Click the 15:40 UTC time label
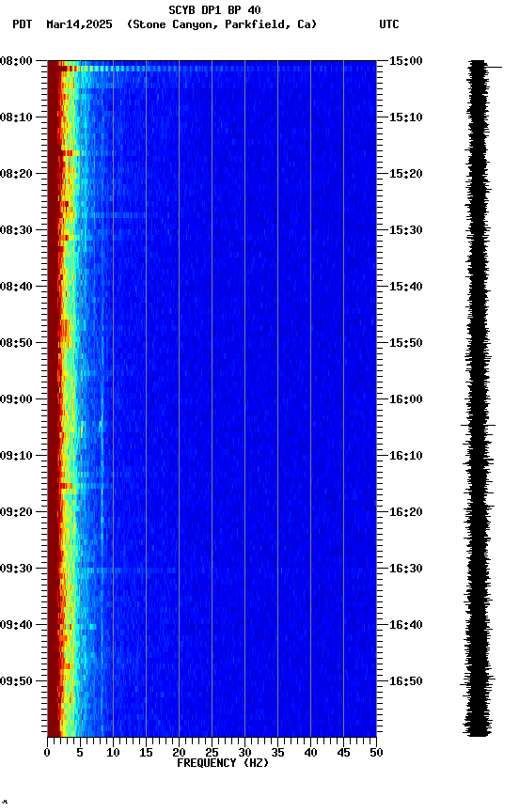This screenshot has height=812, width=519. (x=405, y=287)
